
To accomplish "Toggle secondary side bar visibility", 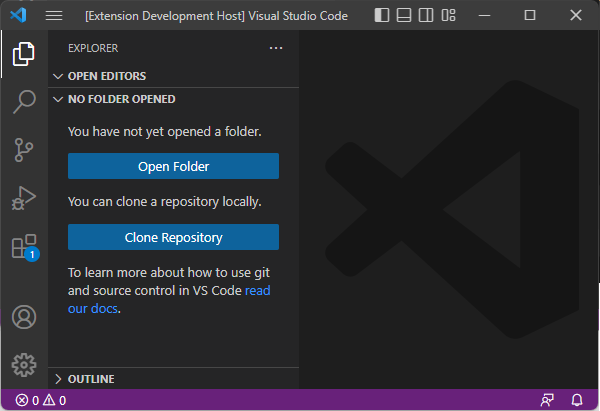I will click(x=426, y=15).
